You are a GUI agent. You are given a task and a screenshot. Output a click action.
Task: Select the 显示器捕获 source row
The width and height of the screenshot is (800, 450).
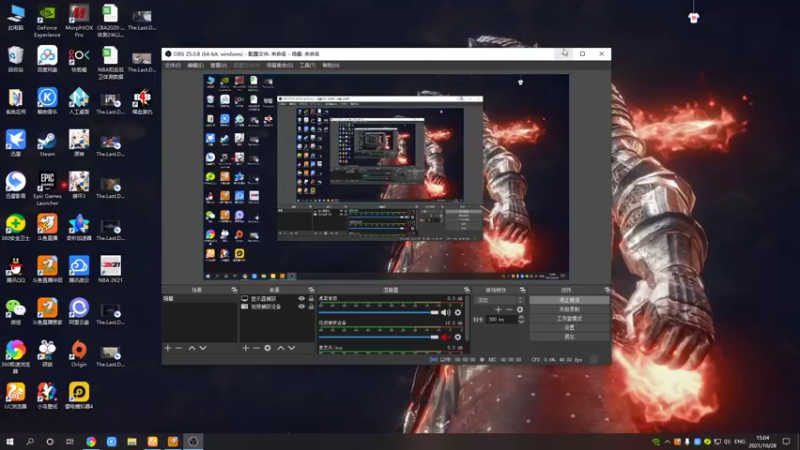(x=278, y=298)
